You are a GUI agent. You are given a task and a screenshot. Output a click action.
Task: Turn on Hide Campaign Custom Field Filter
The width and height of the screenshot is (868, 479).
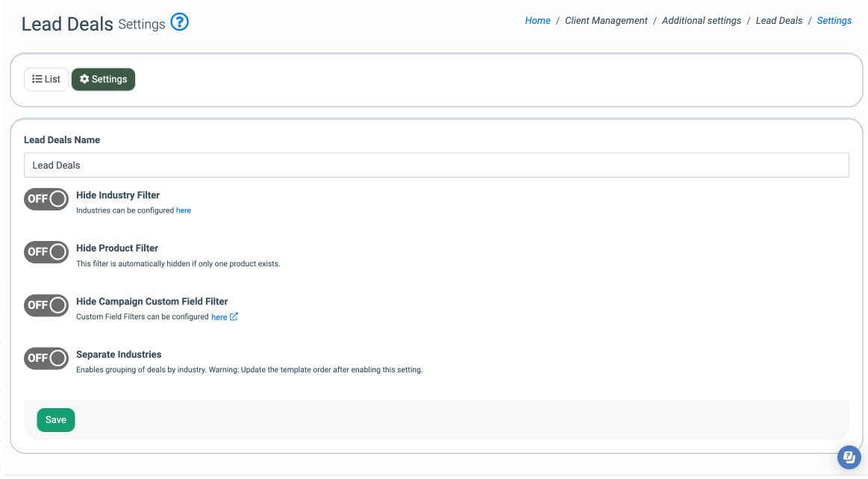tap(46, 305)
